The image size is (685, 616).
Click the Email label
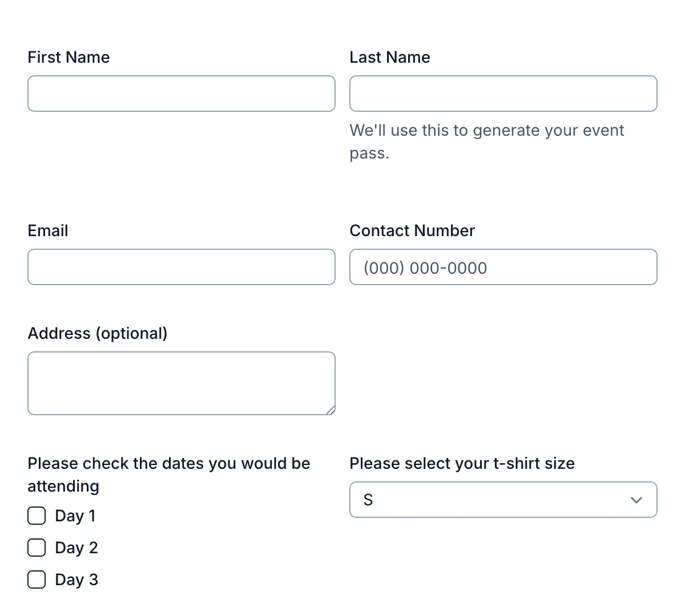click(48, 230)
